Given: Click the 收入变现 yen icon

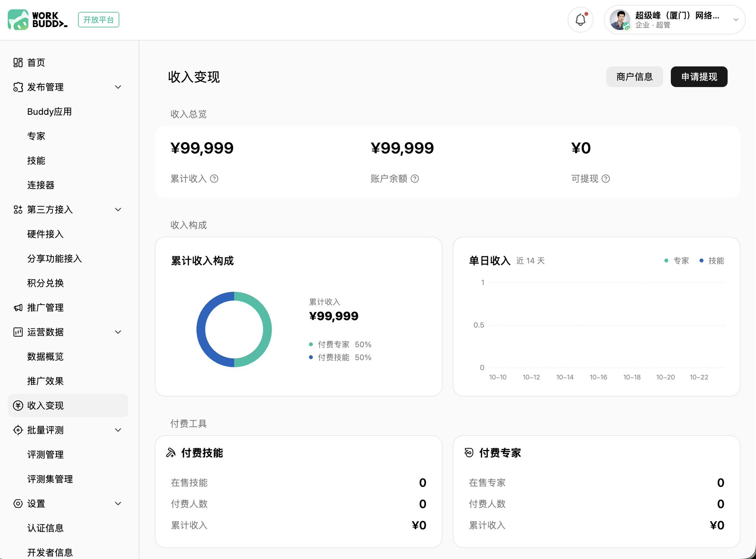Looking at the screenshot, I should pyautogui.click(x=18, y=406).
